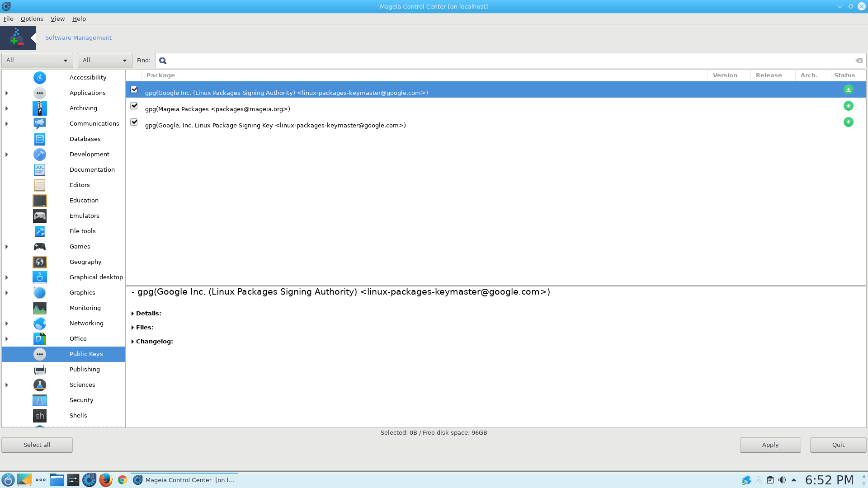Expand the Networking category arrow
This screenshot has height=488, width=868.
pyautogui.click(x=7, y=324)
